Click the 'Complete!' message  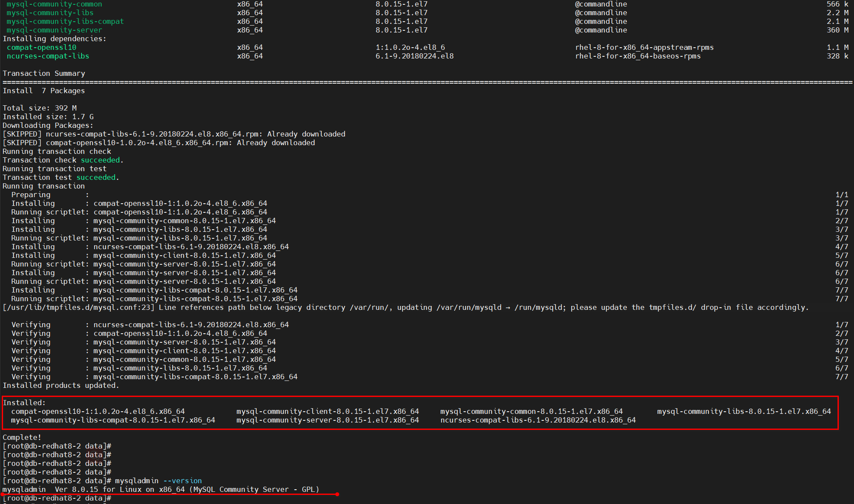[x=22, y=437]
